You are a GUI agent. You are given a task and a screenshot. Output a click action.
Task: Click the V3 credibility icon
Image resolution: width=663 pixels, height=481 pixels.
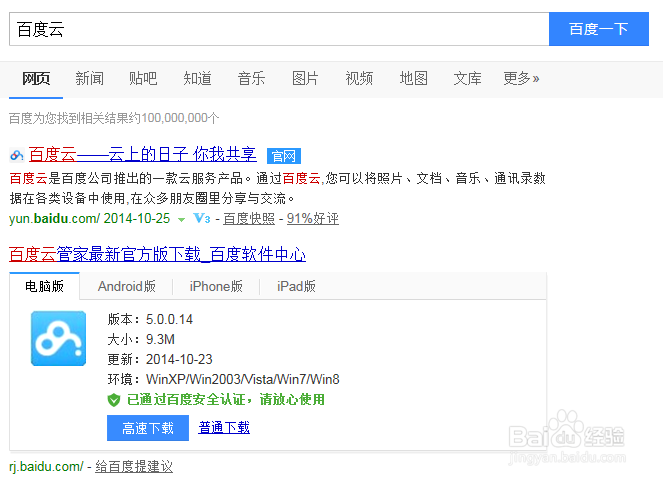point(202,219)
